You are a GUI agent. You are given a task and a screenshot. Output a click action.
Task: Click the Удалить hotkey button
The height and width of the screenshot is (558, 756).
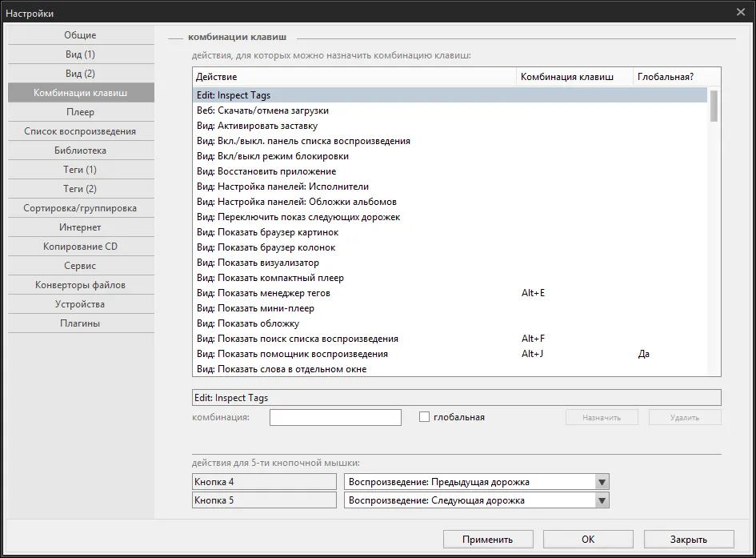pos(685,418)
